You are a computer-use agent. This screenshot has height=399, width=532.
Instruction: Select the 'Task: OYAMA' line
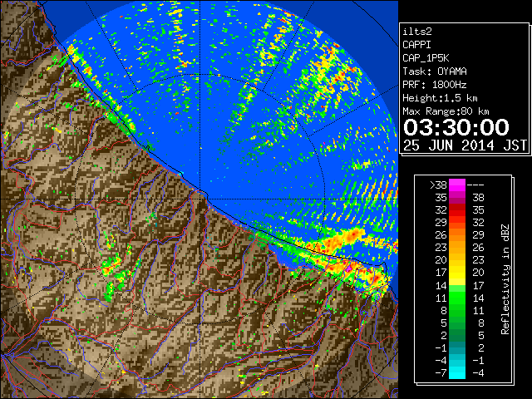pyautogui.click(x=435, y=71)
